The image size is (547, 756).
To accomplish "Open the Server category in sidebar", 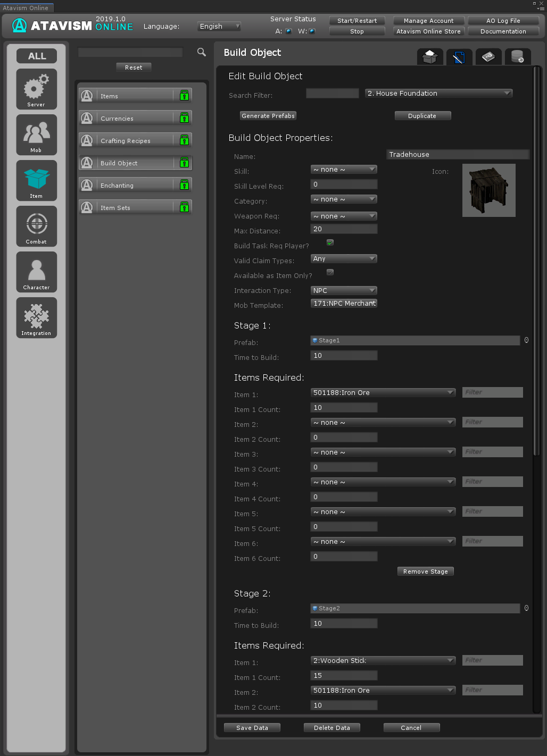I will click(36, 89).
